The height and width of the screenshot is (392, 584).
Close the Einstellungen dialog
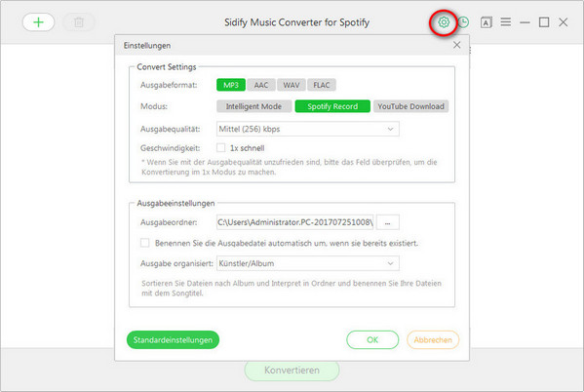(x=457, y=45)
